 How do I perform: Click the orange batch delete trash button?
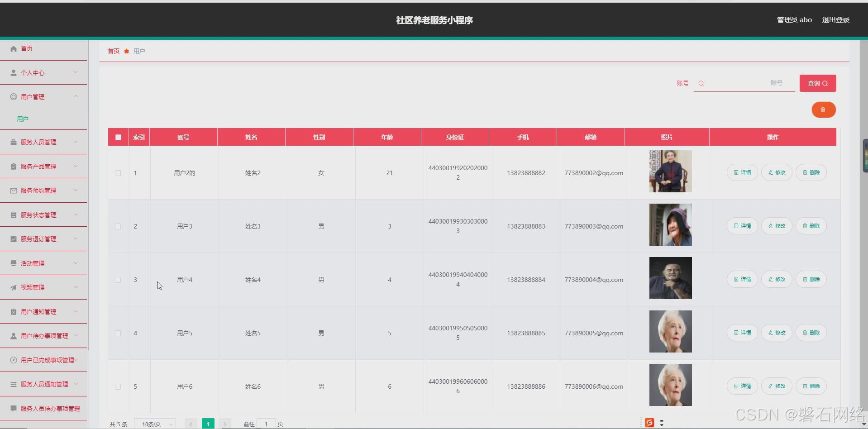click(x=823, y=110)
